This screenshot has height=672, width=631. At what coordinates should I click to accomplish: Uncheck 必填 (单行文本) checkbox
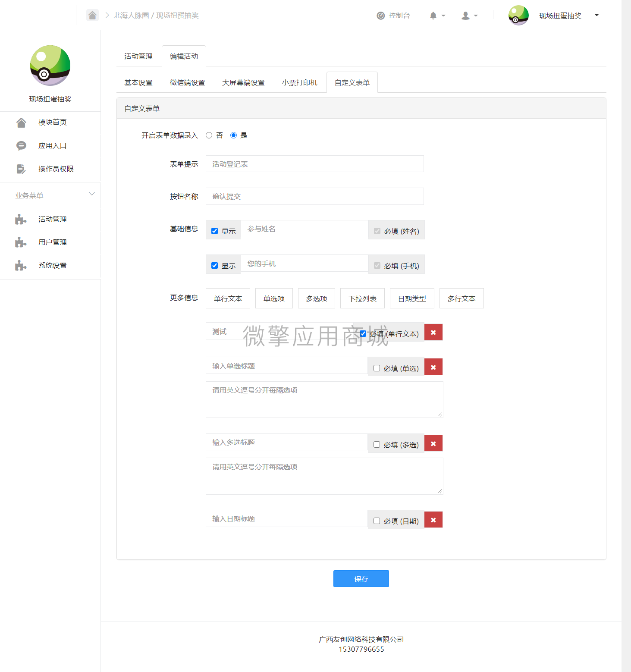click(x=363, y=334)
